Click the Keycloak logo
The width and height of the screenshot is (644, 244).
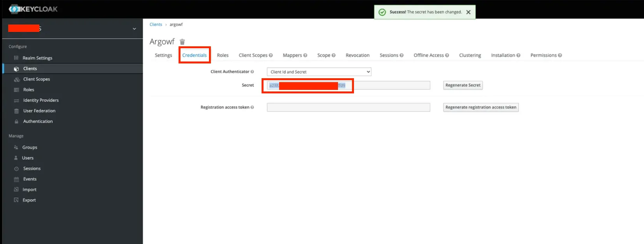(x=33, y=9)
